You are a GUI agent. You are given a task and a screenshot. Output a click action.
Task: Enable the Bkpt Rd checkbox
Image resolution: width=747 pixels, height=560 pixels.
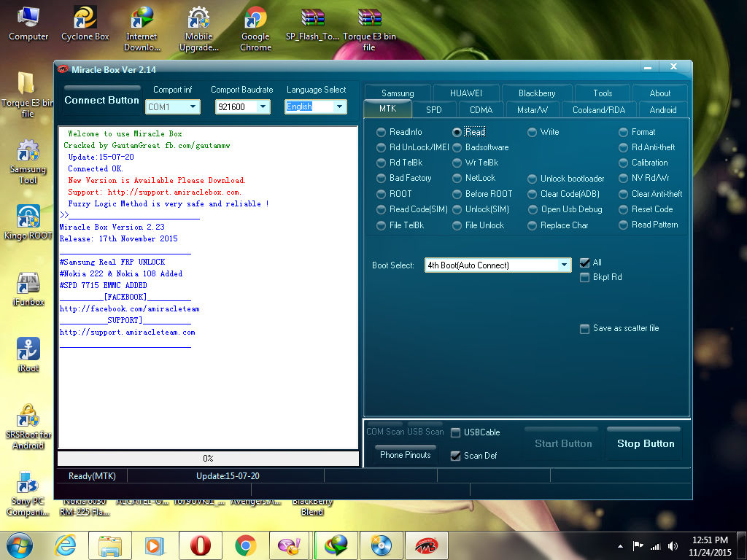coord(584,277)
